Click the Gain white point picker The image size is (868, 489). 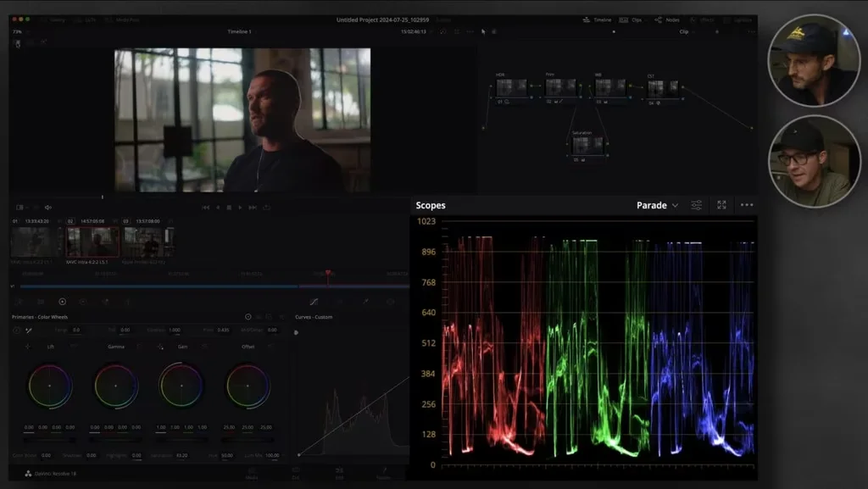[x=160, y=347]
